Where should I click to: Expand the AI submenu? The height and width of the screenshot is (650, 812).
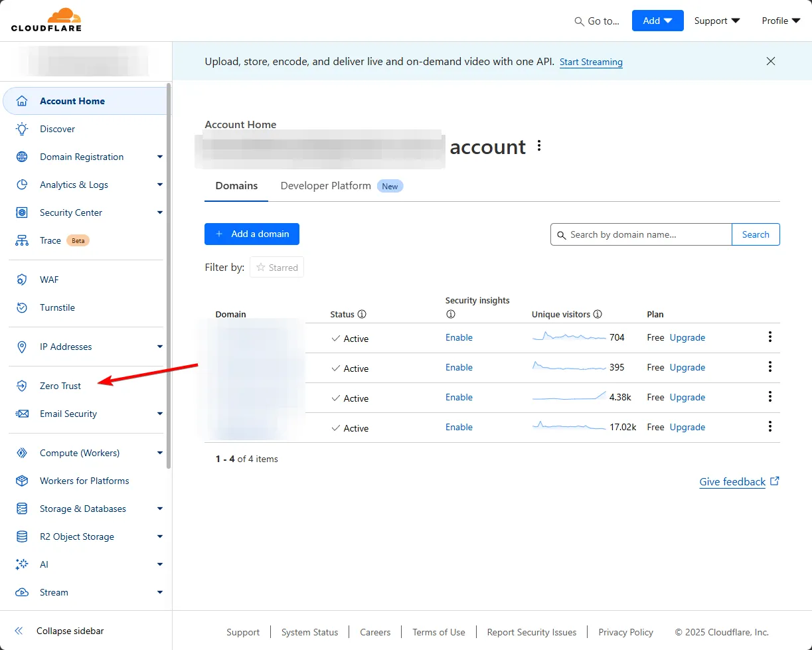pos(160,564)
